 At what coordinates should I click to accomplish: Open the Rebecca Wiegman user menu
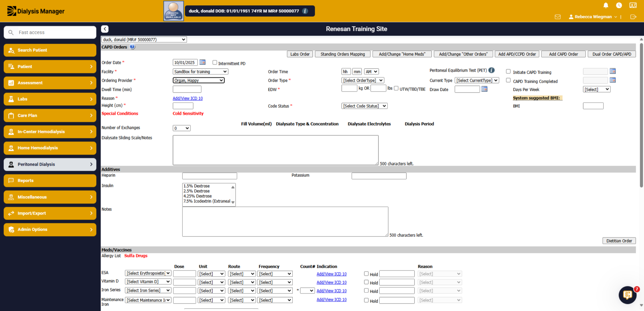coord(593,17)
